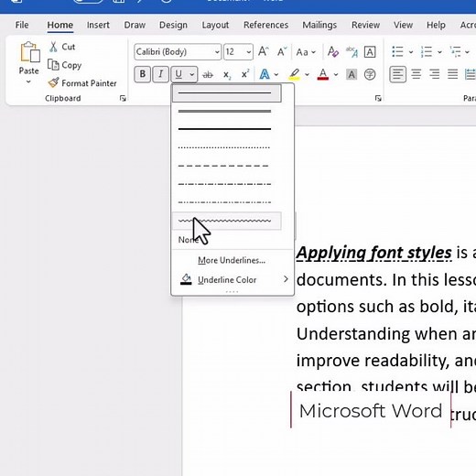
Task: Switch to the Review tab
Action: [x=365, y=25]
